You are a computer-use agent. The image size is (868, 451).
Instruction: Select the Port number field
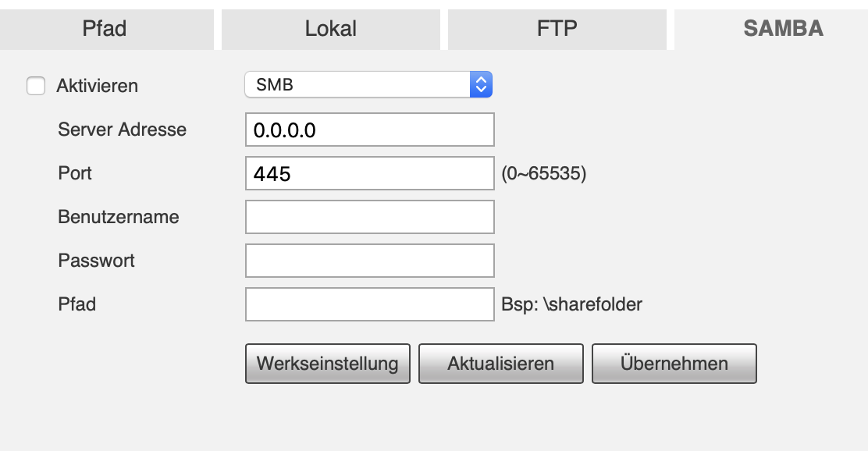(x=369, y=172)
